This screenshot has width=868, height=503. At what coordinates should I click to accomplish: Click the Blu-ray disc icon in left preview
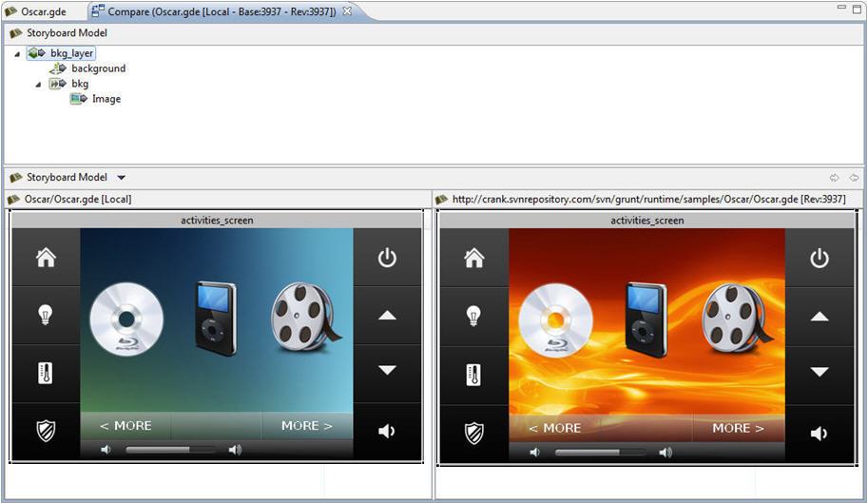126,319
